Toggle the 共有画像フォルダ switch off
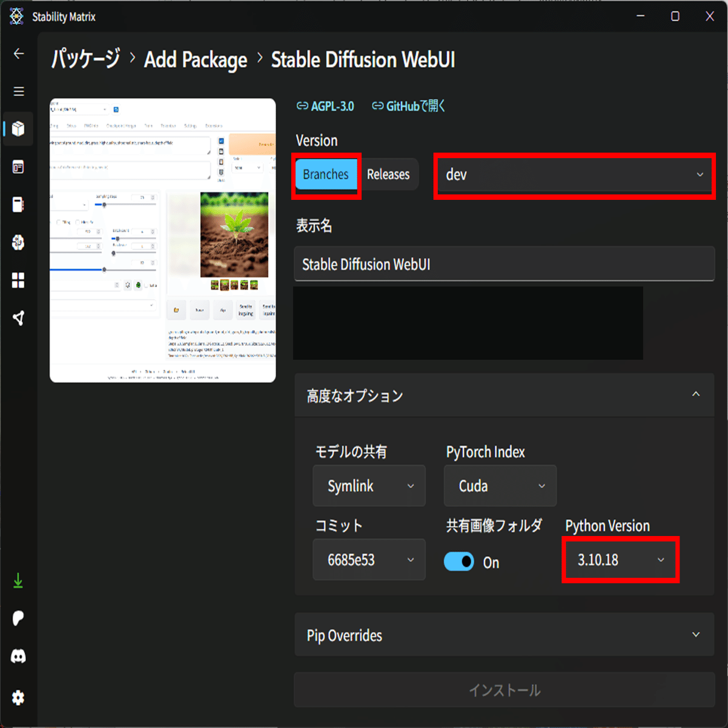The height and width of the screenshot is (728, 728). (x=459, y=561)
